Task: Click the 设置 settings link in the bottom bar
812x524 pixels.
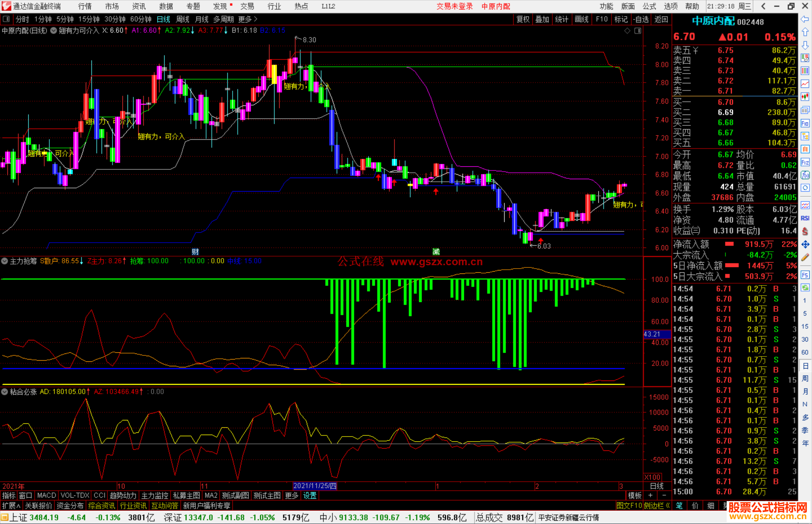Action: tap(310, 495)
